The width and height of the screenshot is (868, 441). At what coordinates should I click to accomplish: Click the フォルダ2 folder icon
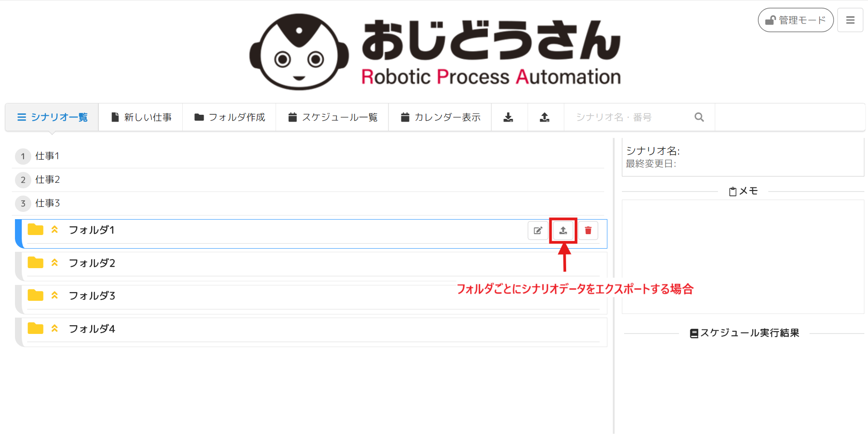(35, 263)
